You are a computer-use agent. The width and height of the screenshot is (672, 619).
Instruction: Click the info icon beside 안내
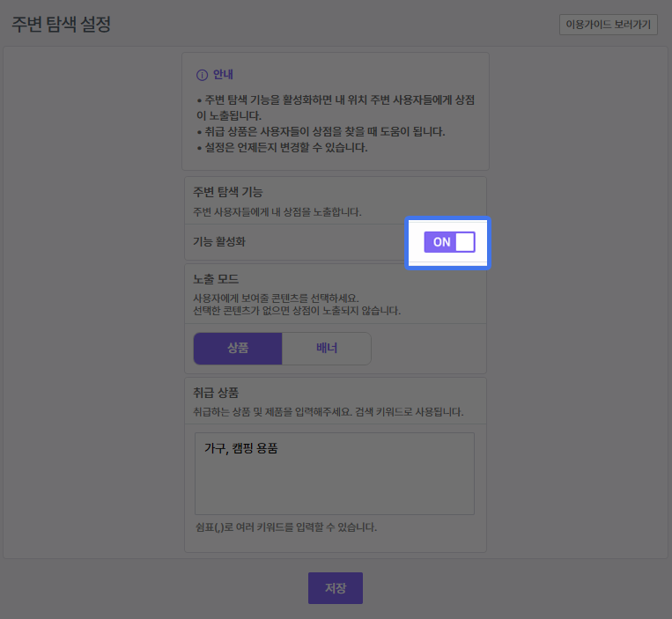(x=202, y=75)
